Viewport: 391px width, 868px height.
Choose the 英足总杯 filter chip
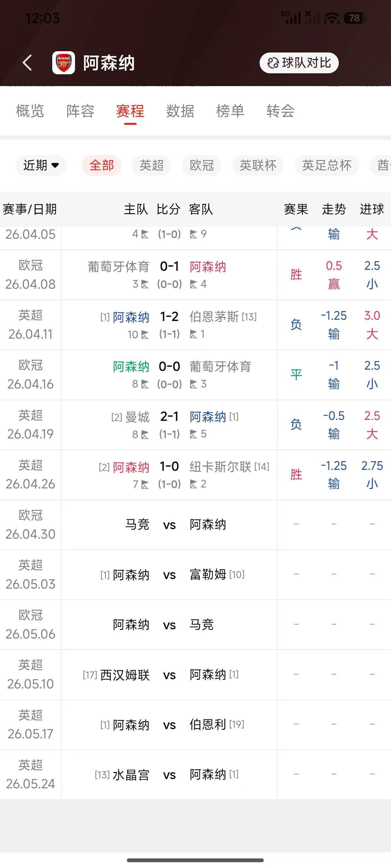[327, 165]
